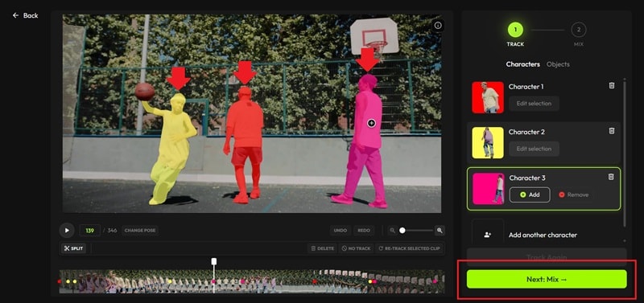644x303 pixels.
Task: Click the Character 1 name label
Action: coord(526,87)
